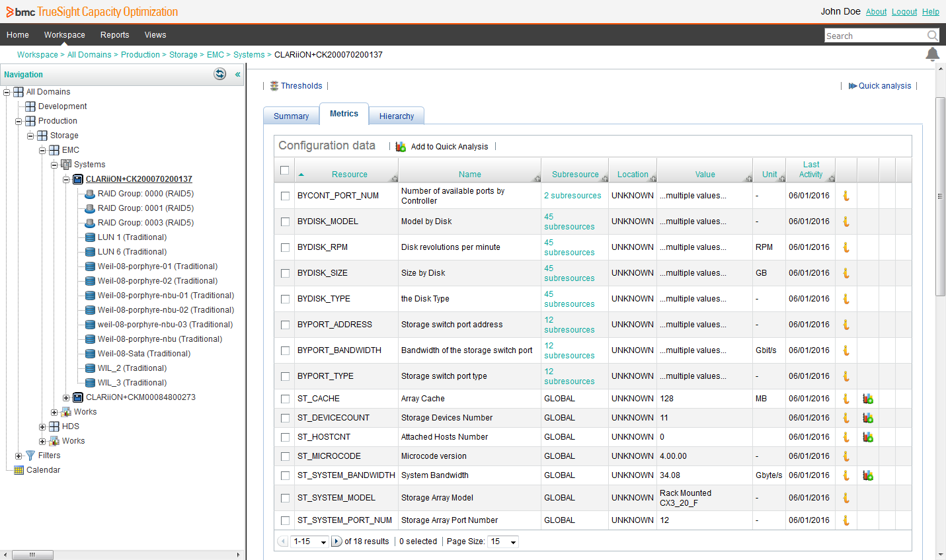This screenshot has height=560, width=946.
Task: Open info icon for BYDISK_RPM row
Action: tap(846, 247)
